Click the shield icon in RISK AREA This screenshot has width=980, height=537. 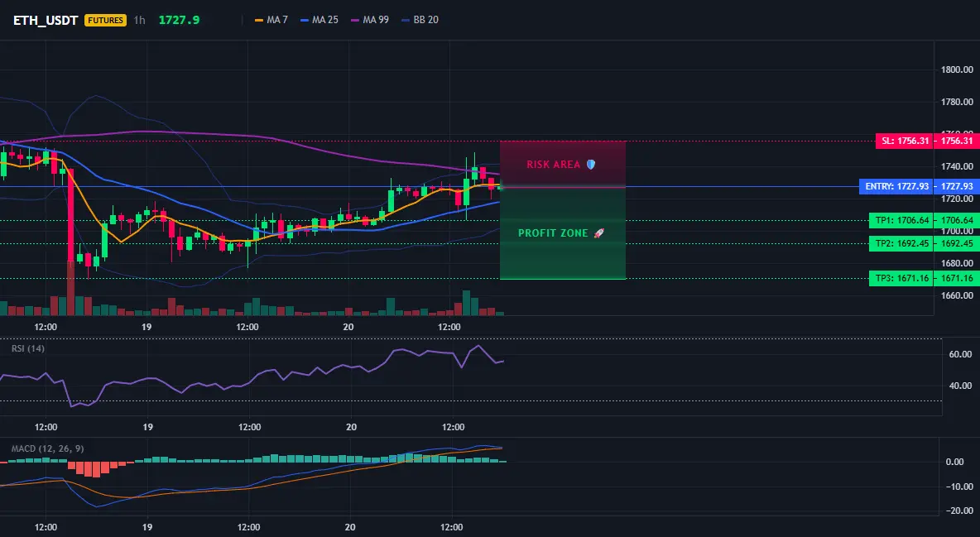(591, 165)
